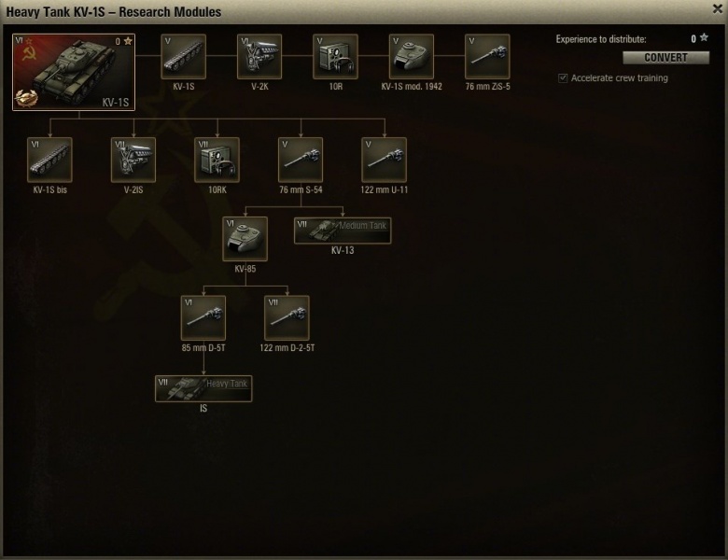
Task: Click the KV-85 label text
Action: tap(245, 269)
